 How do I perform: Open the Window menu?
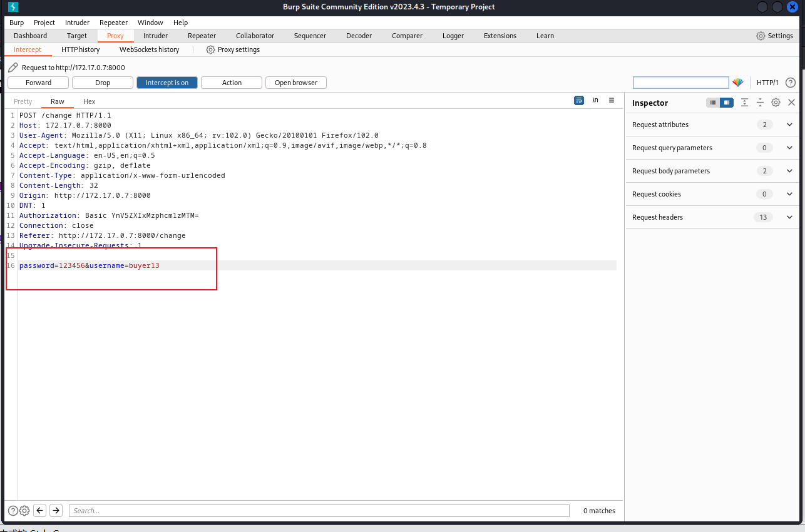coord(150,23)
